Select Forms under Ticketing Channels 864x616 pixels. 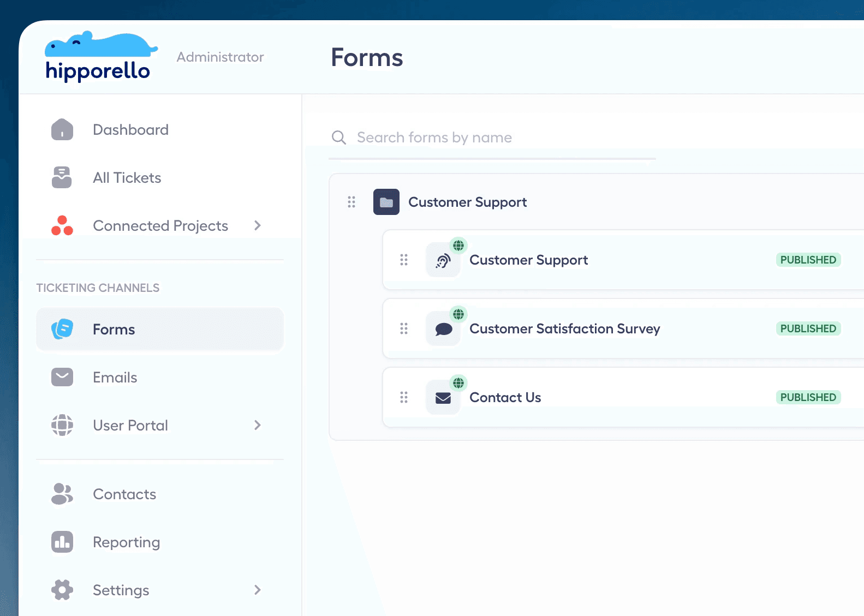pos(160,329)
